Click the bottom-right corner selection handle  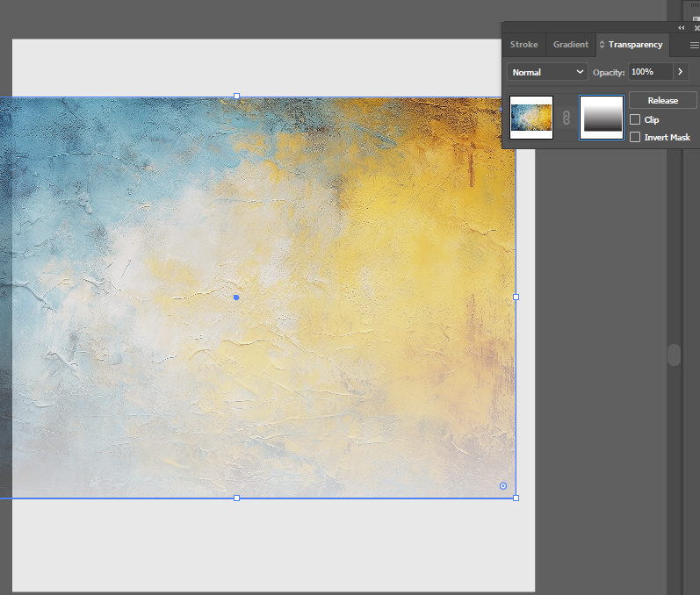click(x=516, y=498)
